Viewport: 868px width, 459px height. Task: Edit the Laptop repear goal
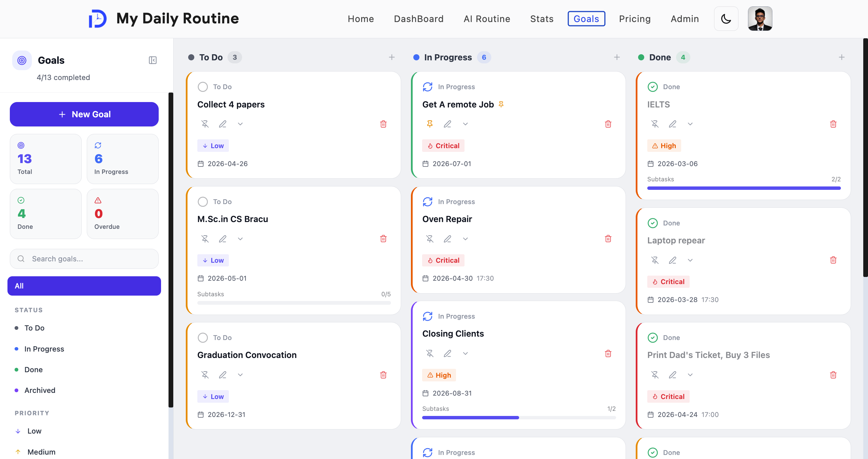tap(673, 260)
